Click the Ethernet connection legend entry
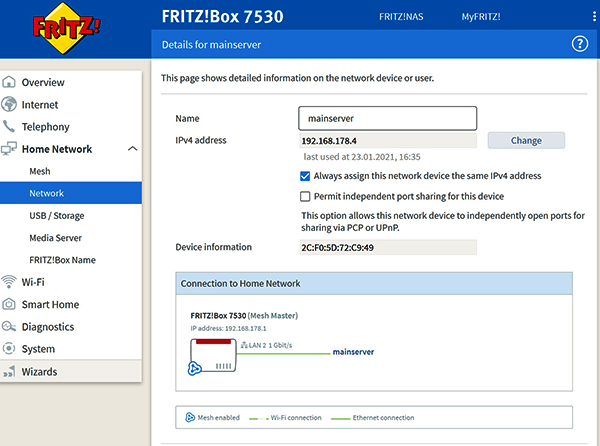The image size is (600, 446). coord(372,418)
